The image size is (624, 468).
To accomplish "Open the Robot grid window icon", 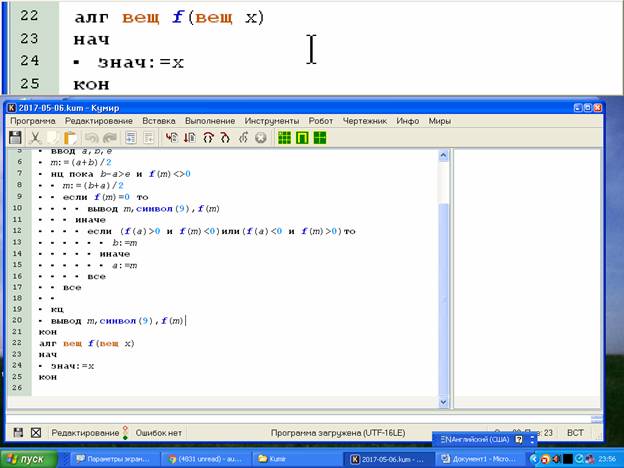I will (x=284, y=138).
